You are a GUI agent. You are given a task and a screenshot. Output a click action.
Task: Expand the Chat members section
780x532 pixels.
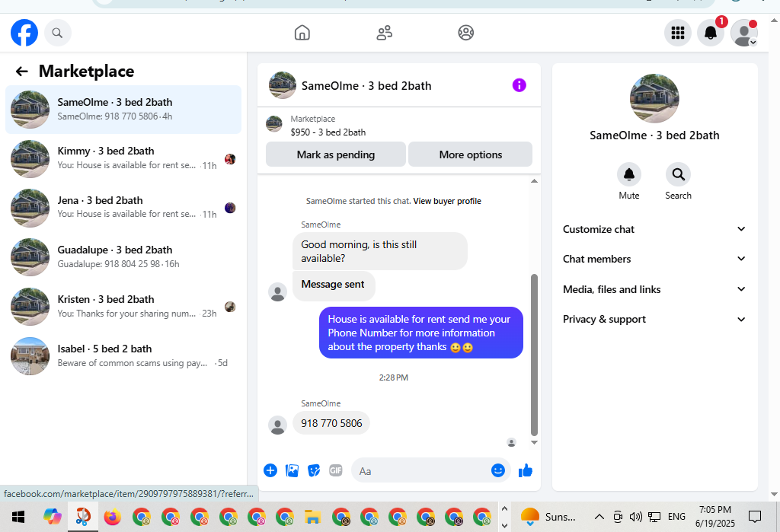pos(654,259)
